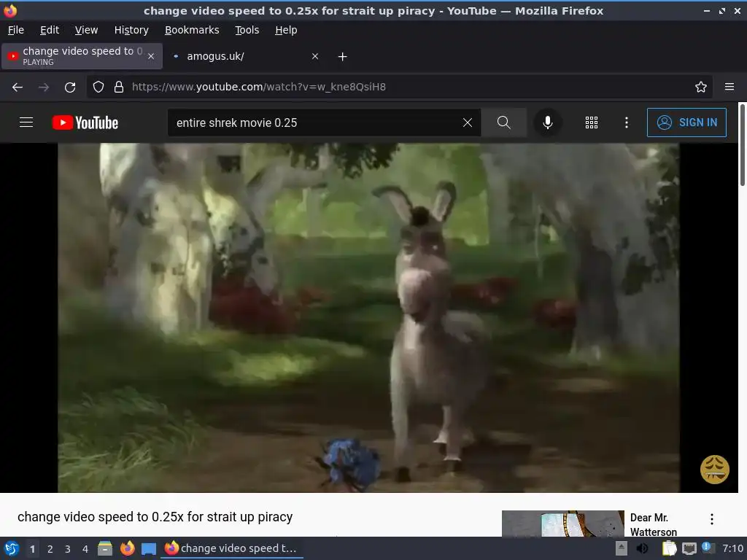Click the video title under the player
The image size is (747, 560).
[x=155, y=517]
